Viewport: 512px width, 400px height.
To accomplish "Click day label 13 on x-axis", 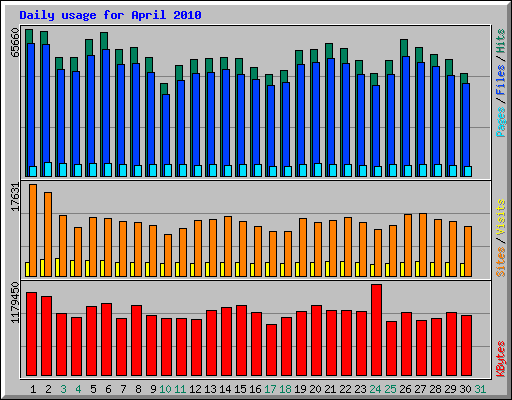I will [x=210, y=389].
